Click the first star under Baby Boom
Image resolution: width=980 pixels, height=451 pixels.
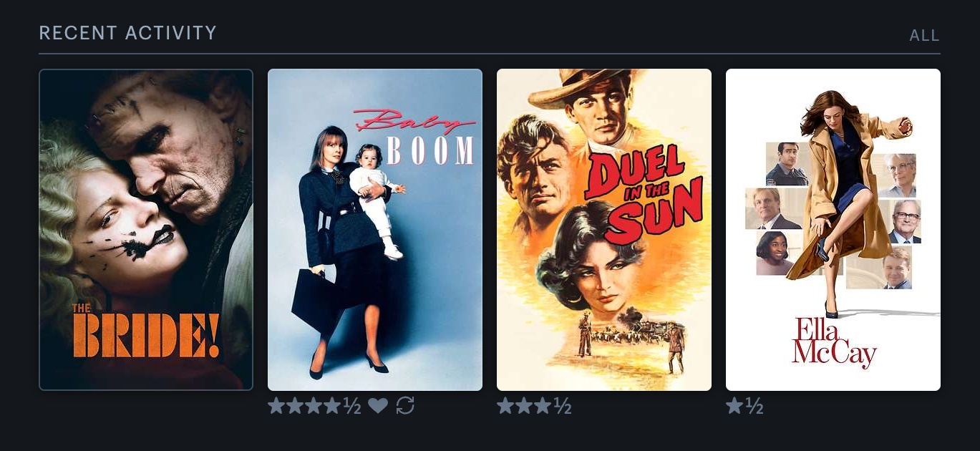pyautogui.click(x=276, y=407)
